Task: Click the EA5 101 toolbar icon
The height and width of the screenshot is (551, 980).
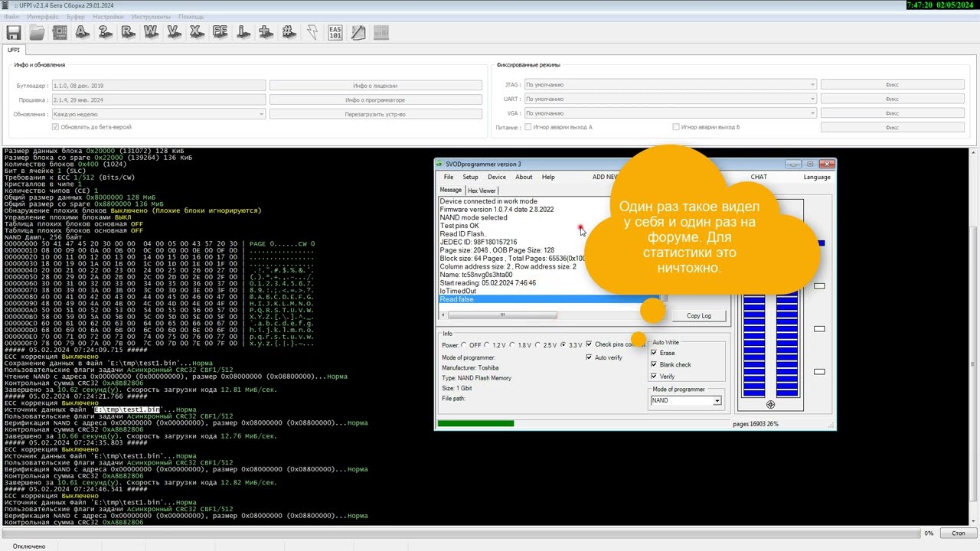Action: pyautogui.click(x=335, y=32)
